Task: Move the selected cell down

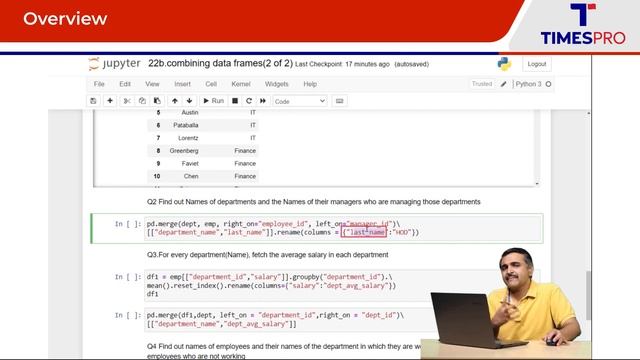Action: coord(189,101)
